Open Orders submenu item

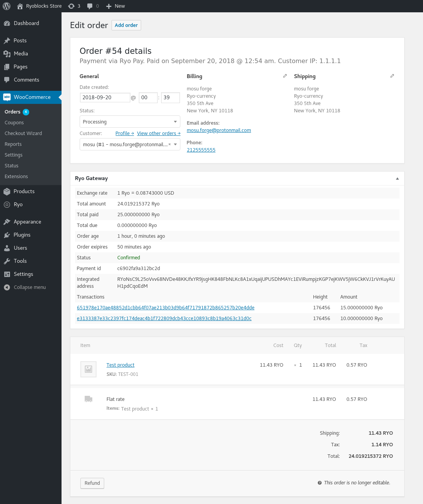point(12,112)
